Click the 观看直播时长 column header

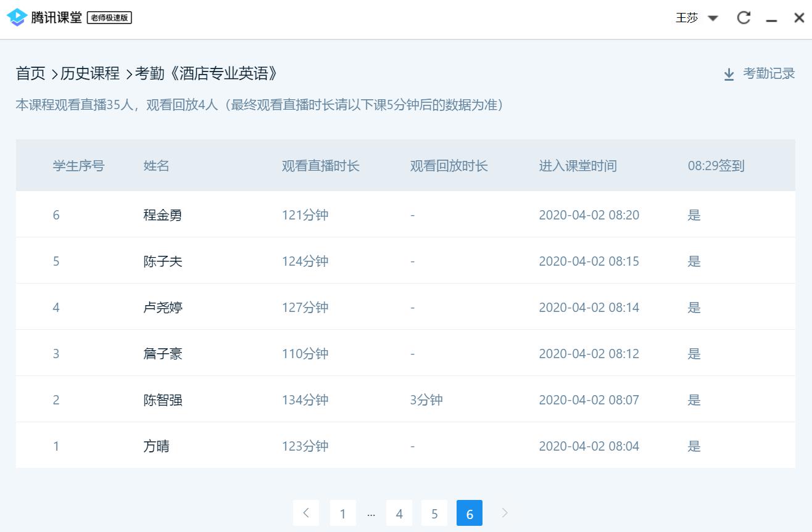click(x=320, y=166)
